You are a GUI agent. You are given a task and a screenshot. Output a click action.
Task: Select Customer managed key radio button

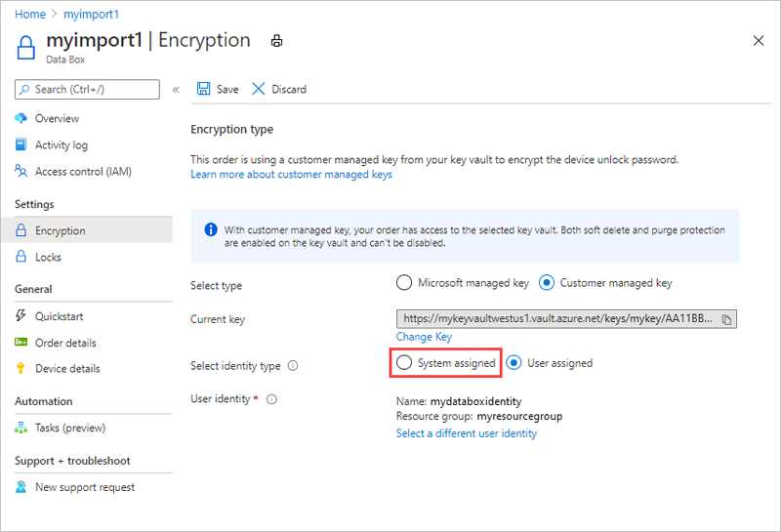point(547,283)
